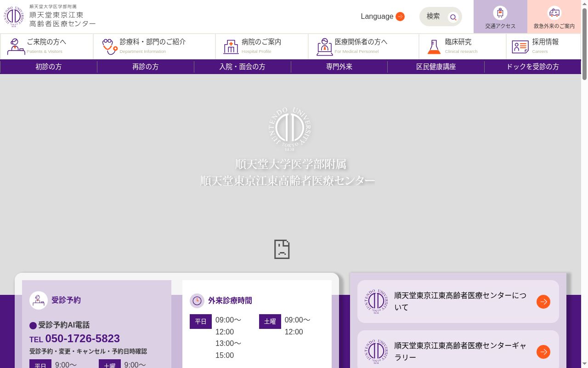The height and width of the screenshot is (368, 588).
Task: Click the page vertical scrollbar thumb
Action: click(584, 44)
